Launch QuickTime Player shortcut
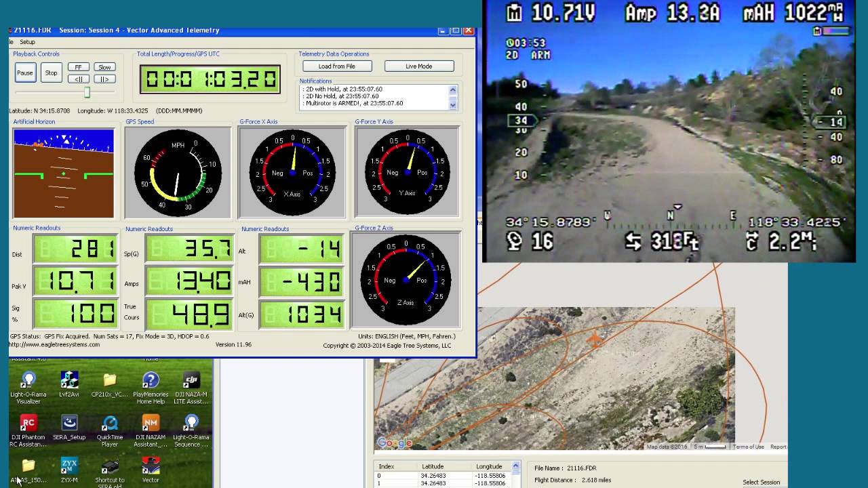 tap(110, 431)
